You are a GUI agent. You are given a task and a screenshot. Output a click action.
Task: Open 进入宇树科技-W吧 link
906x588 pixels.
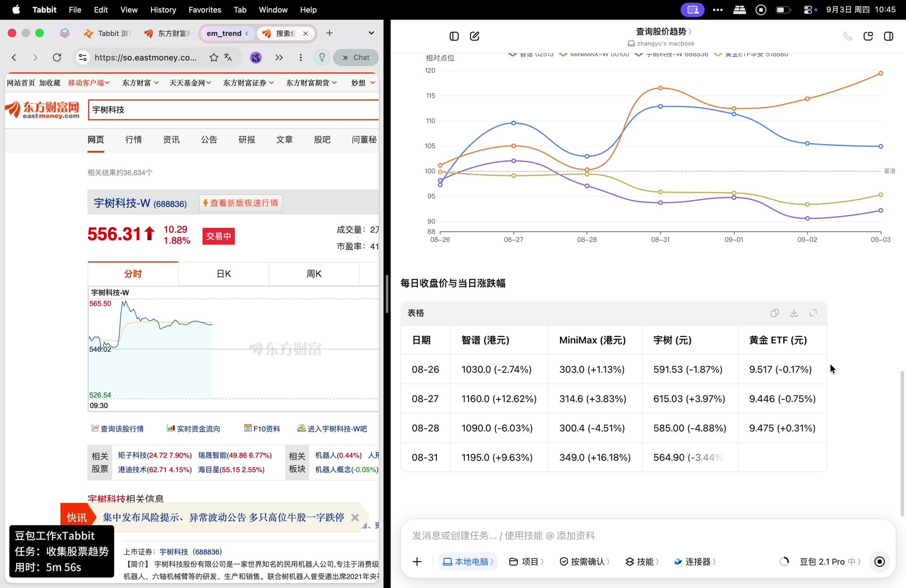pos(332,428)
